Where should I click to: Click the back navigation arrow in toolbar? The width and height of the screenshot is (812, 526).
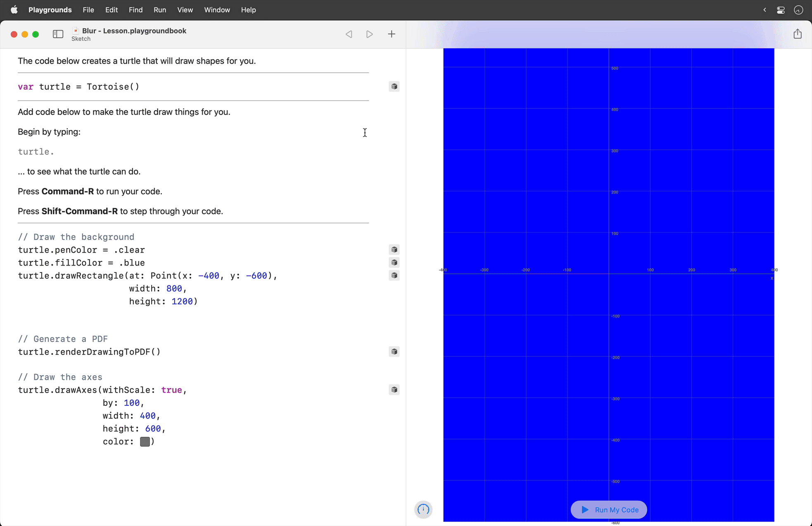coord(349,34)
